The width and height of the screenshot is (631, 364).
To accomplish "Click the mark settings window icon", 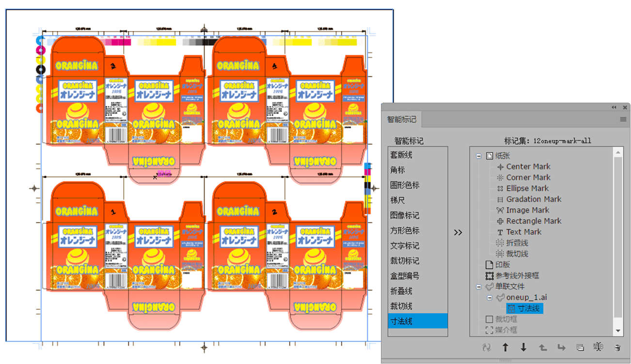I will (x=580, y=347).
